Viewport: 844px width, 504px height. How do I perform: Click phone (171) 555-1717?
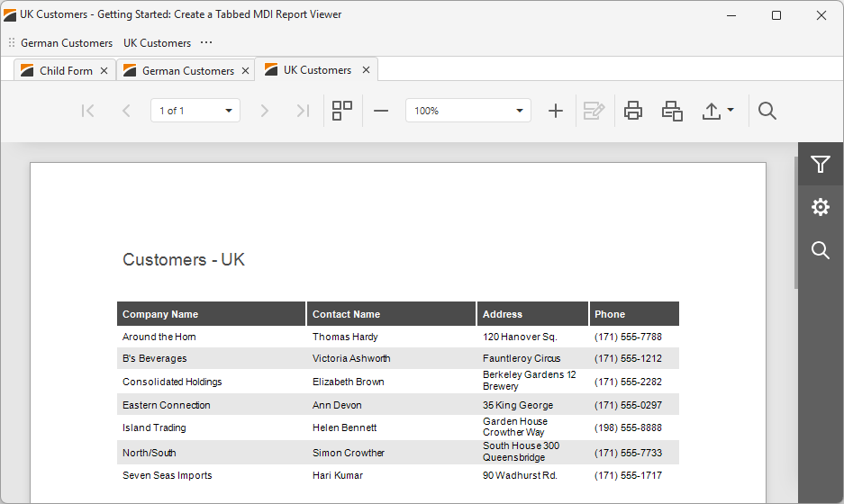pos(628,475)
